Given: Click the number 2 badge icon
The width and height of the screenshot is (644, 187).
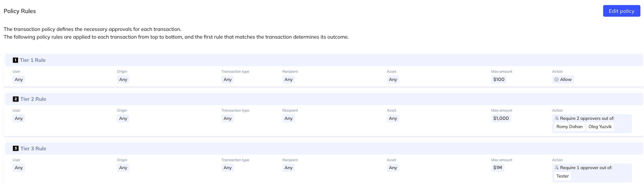Looking at the screenshot, I should click(x=15, y=99).
